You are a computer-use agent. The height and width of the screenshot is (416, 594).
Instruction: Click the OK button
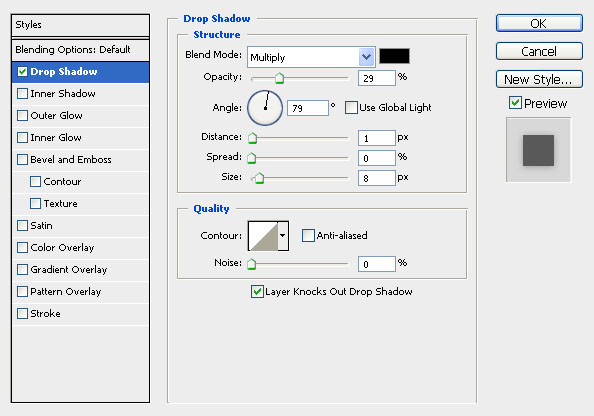tap(539, 23)
